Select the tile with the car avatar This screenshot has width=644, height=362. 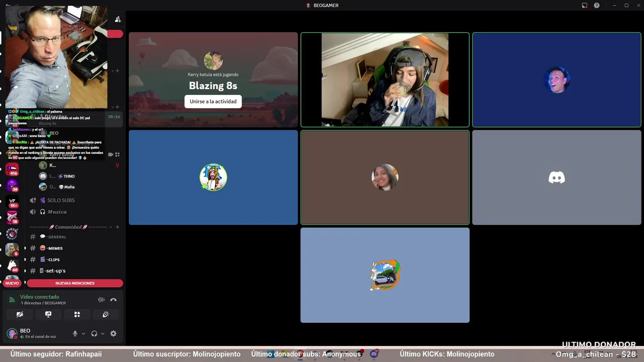(385, 275)
